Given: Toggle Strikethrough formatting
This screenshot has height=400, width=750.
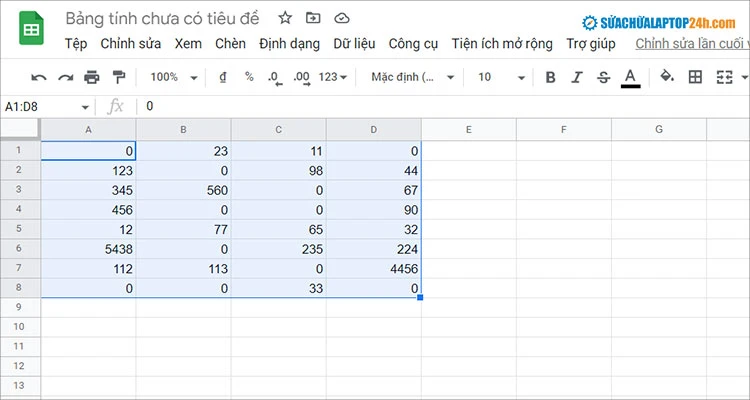Looking at the screenshot, I should (x=604, y=77).
